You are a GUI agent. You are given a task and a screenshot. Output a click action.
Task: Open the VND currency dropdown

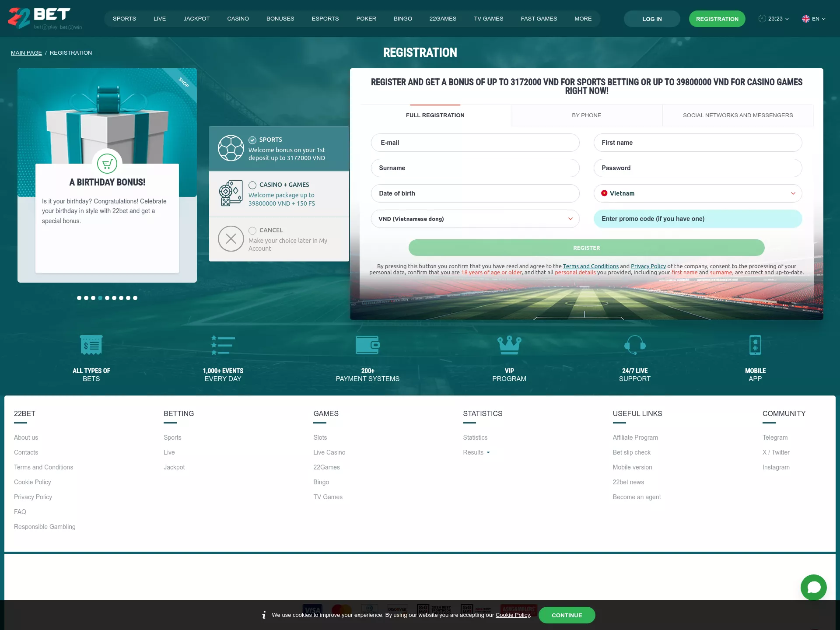[x=475, y=219]
